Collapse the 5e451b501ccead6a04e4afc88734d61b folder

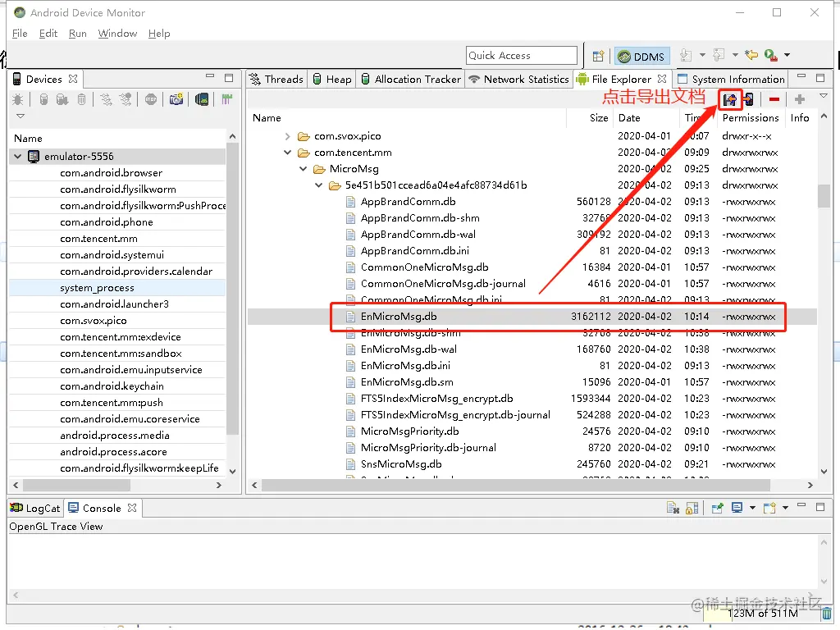319,185
